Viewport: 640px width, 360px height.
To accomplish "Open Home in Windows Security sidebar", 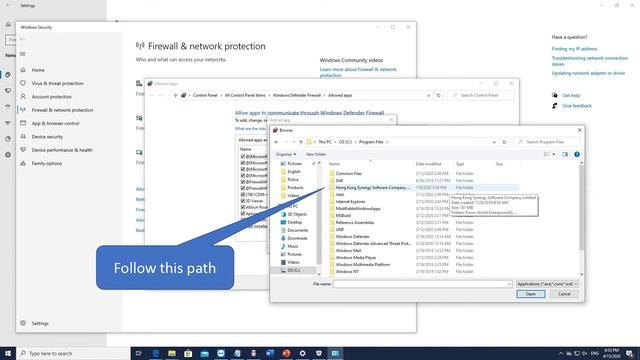I will point(38,70).
